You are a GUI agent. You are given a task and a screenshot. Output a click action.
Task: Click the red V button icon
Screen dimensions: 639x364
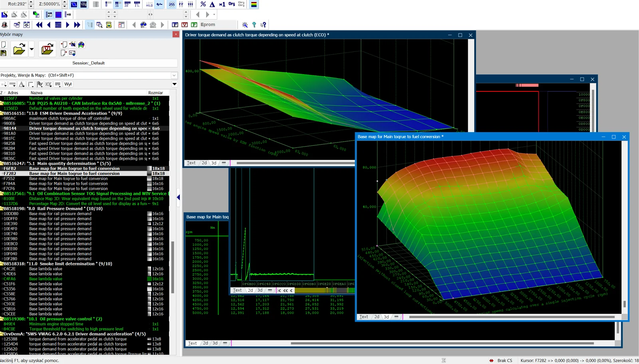coord(185,25)
